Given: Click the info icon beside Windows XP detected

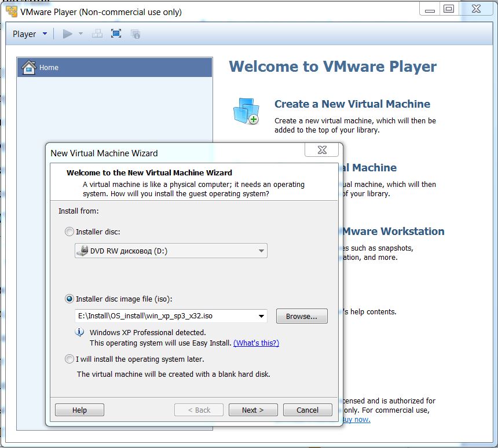Looking at the screenshot, I should tap(80, 333).
